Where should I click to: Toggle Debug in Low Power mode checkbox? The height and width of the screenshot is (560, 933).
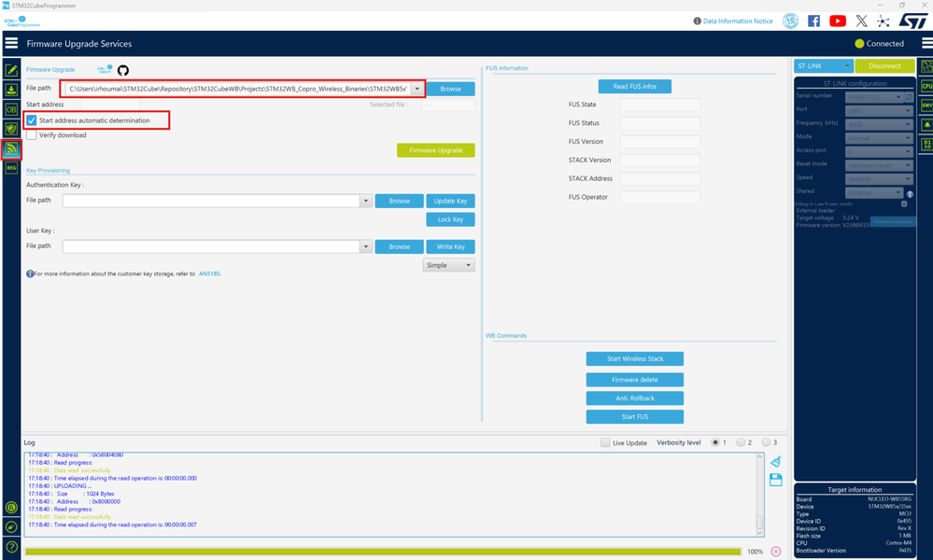pos(904,203)
